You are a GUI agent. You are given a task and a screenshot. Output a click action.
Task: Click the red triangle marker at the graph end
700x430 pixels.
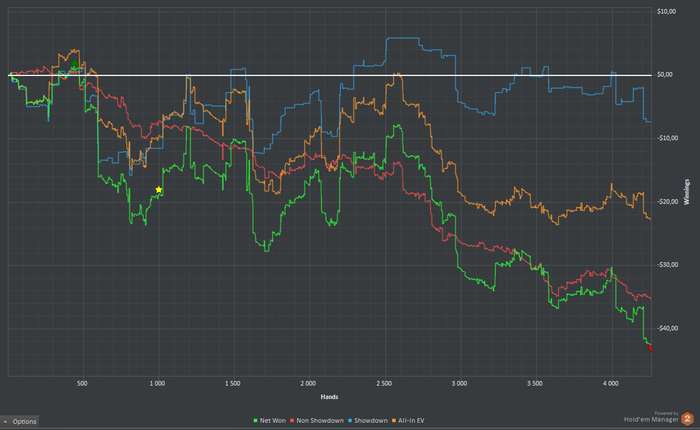coord(650,348)
